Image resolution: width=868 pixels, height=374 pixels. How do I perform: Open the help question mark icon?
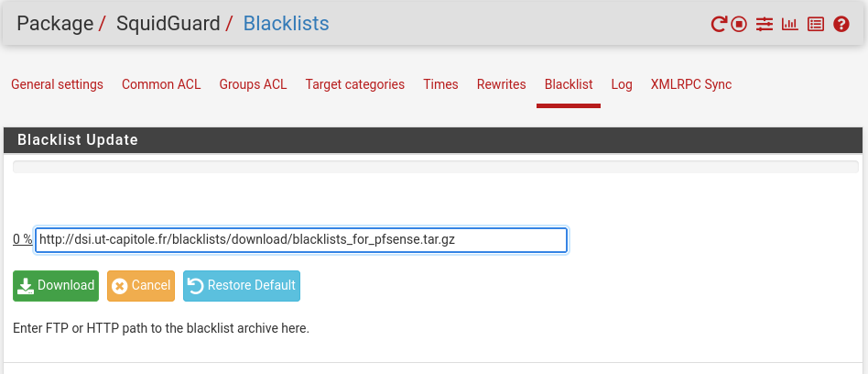(841, 25)
